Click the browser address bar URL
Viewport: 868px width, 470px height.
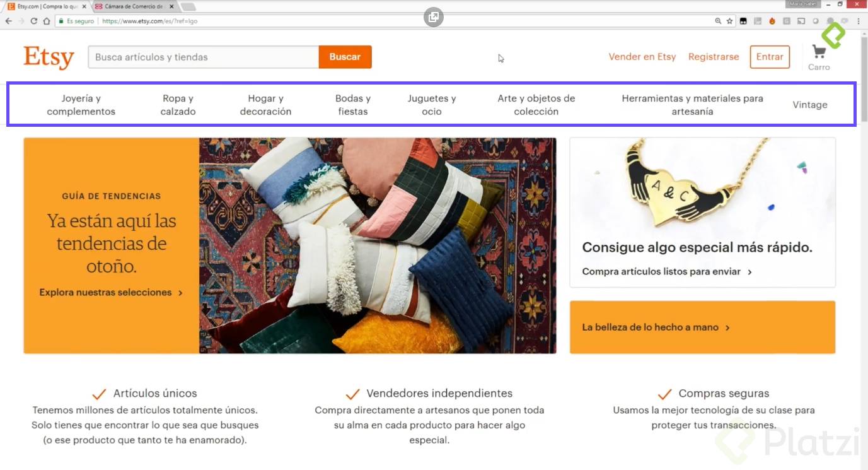pyautogui.click(x=150, y=21)
